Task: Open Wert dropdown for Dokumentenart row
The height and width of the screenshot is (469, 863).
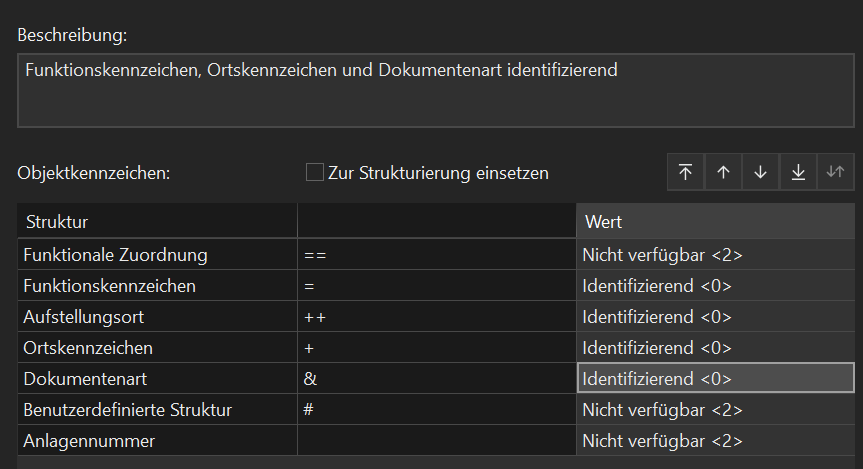Action: [715, 378]
